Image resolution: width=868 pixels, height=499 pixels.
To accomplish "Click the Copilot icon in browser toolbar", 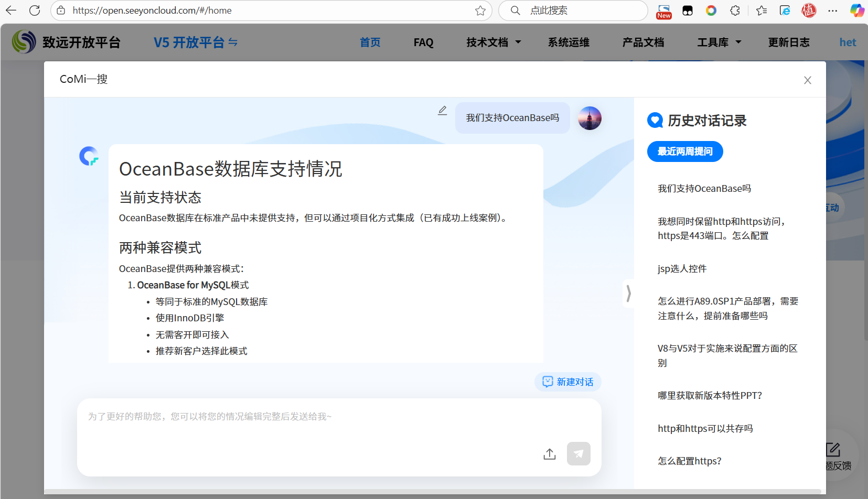I will (x=856, y=10).
